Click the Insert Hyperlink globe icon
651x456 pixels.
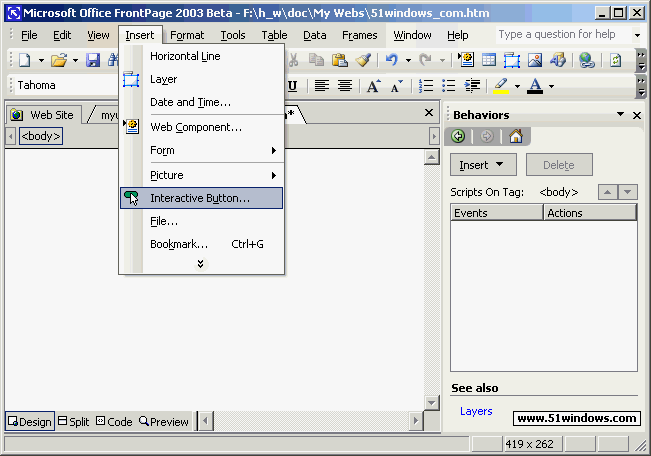(587, 60)
